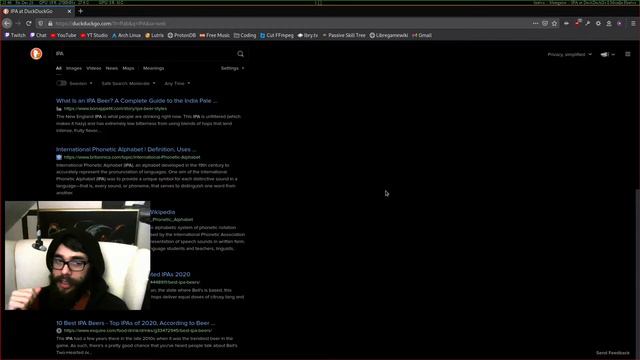Open the YT Studio bookmark
This screenshot has height=360, width=640.
click(94, 36)
